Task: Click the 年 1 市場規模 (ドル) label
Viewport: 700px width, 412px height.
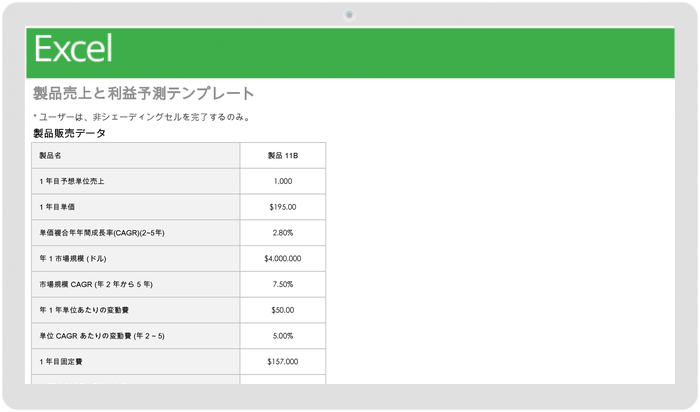Action: [73, 258]
